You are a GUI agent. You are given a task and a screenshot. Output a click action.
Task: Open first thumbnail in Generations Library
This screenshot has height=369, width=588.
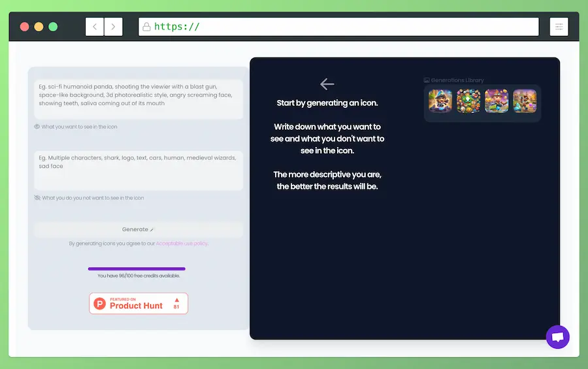coord(440,101)
